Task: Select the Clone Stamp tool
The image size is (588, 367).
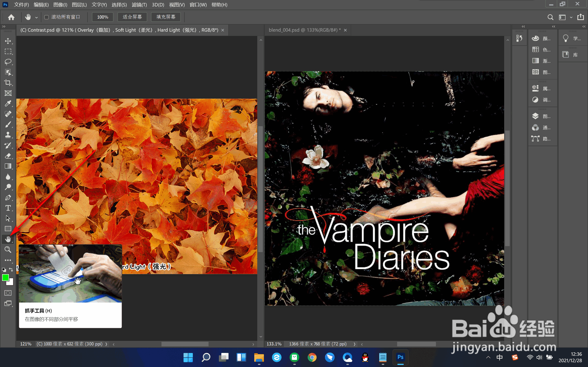Action: (8, 135)
